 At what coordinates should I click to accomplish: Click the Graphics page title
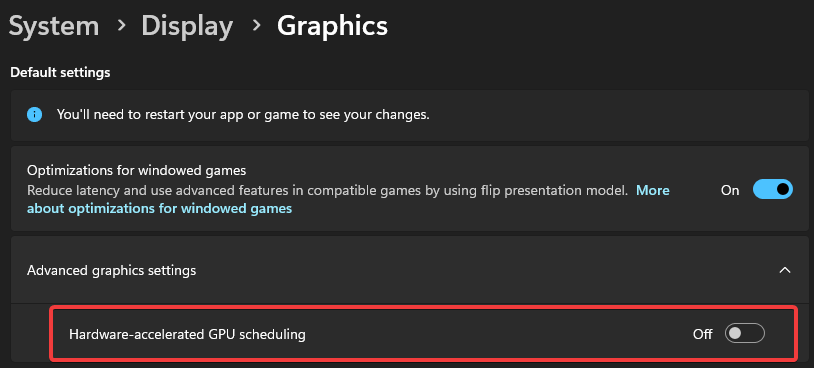pyautogui.click(x=332, y=26)
